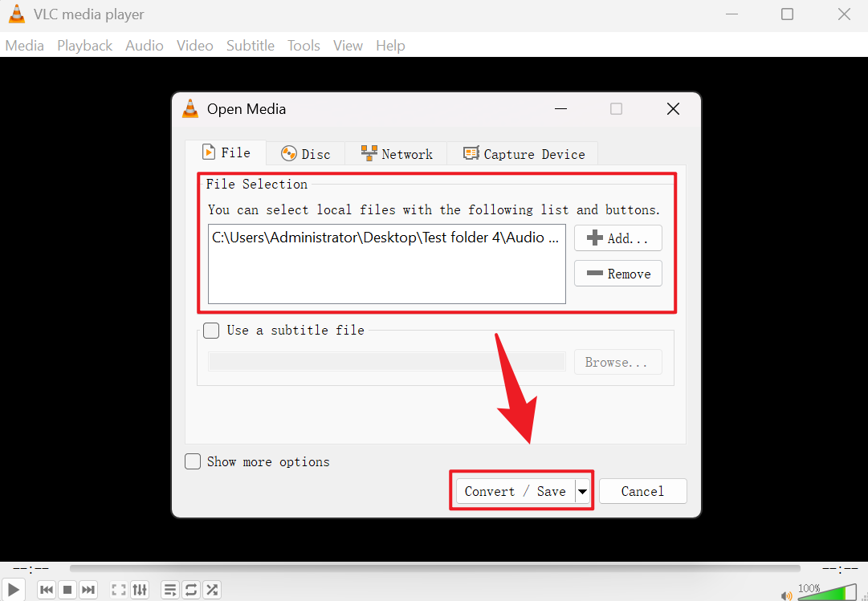Screen dimensions: 868x601
Task: Click the Previous track button
Action: click(47, 590)
